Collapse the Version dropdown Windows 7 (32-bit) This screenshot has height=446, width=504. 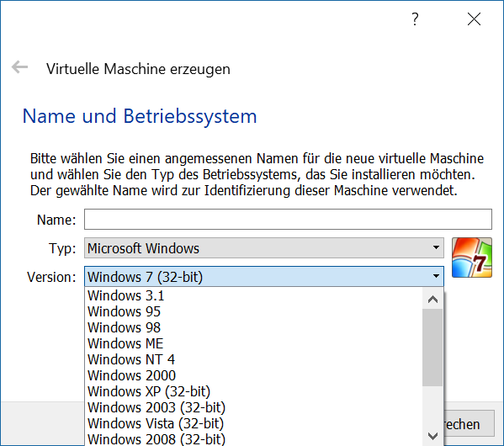click(x=264, y=277)
